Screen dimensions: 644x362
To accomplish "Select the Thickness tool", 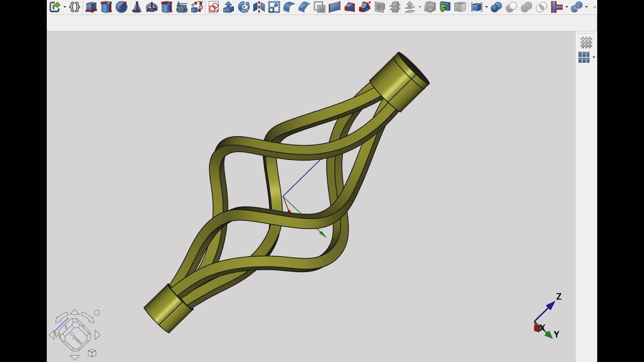I will click(430, 7).
